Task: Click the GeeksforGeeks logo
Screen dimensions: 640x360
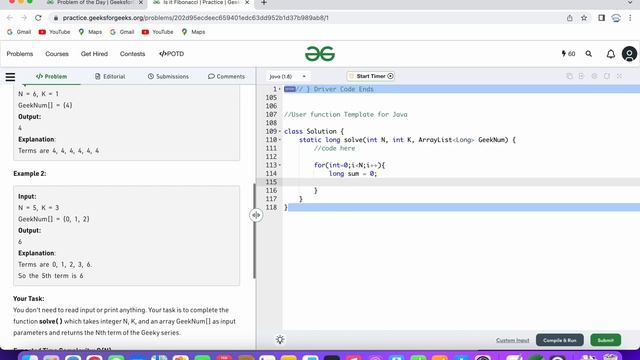Action: pos(320,54)
